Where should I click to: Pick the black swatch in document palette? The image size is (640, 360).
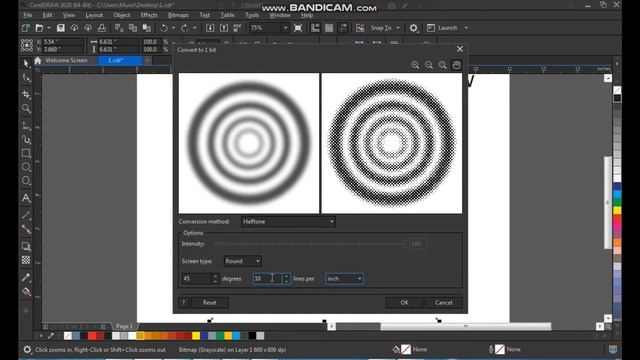pyautogui.click(x=252, y=336)
